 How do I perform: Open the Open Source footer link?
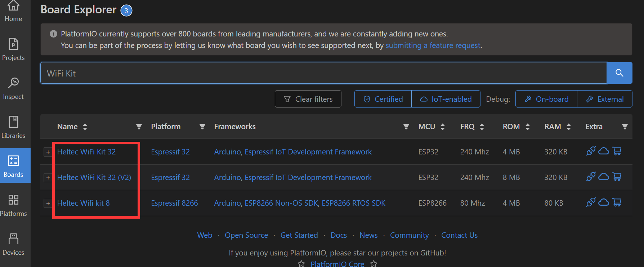tap(246, 235)
